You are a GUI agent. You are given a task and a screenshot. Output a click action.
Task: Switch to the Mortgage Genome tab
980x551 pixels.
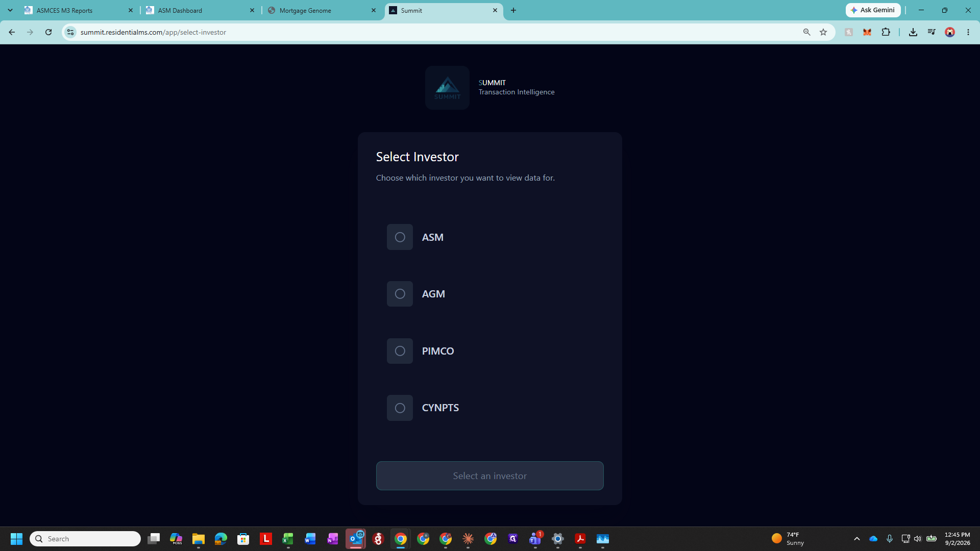click(322, 10)
